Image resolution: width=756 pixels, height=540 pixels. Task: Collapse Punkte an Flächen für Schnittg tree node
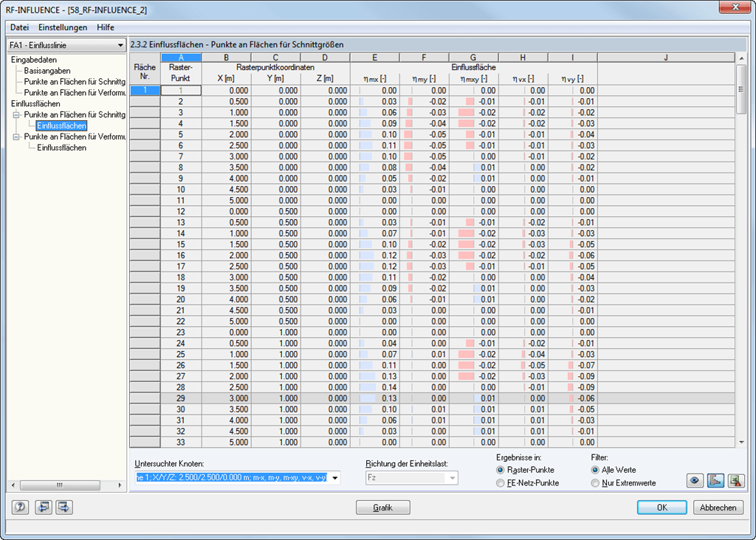coord(16,114)
